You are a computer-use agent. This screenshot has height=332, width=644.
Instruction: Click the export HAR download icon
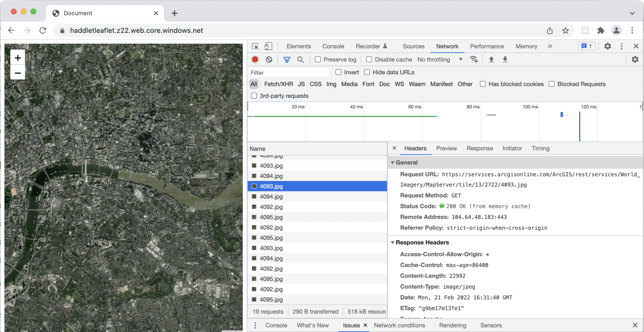point(505,60)
